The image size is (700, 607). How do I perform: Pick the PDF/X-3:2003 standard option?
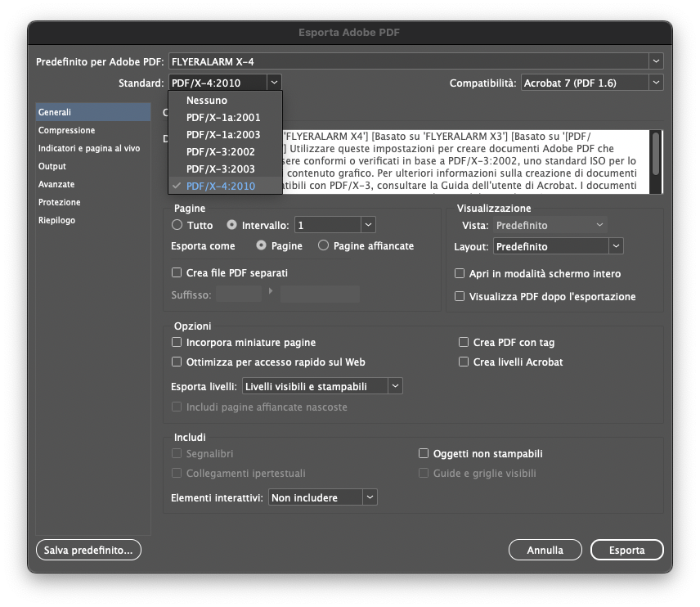(x=221, y=169)
